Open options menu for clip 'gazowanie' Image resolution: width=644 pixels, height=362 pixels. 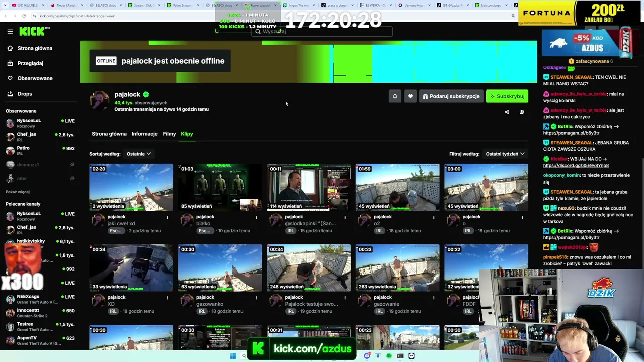434,298
